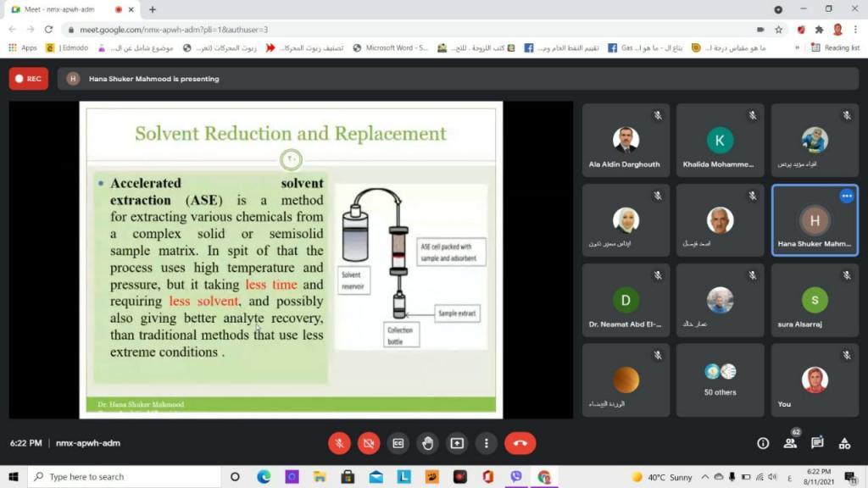The image size is (868, 488).
Task: Leave the call with red hang-up button
Action: coord(520,443)
